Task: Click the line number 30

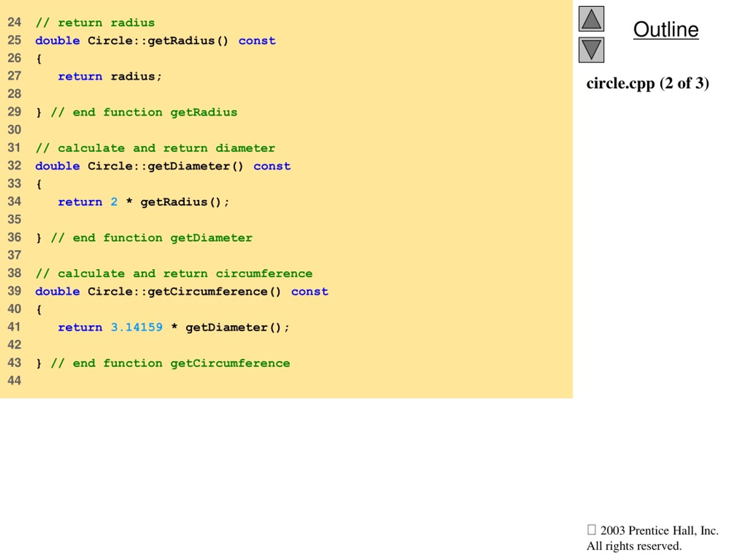Action: tap(14, 130)
